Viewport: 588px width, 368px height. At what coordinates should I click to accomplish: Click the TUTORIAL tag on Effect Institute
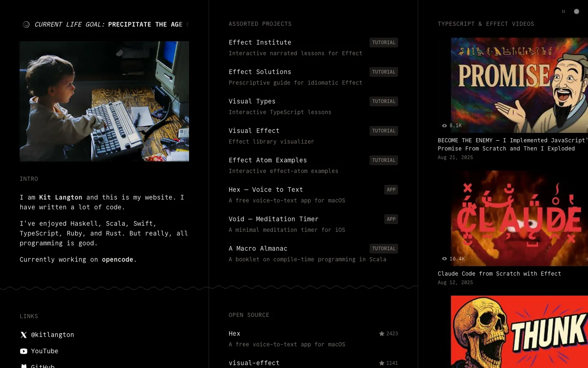[384, 43]
